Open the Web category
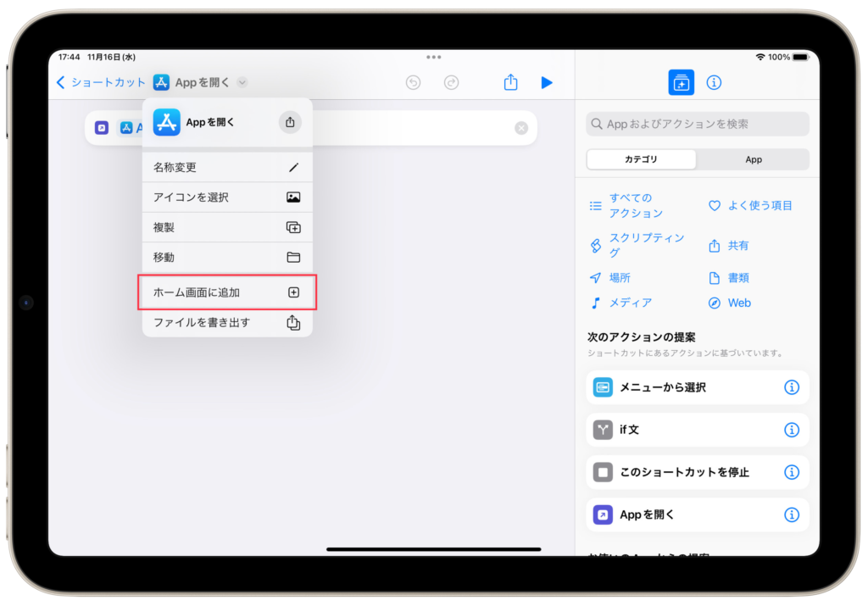The width and height of the screenshot is (868, 606). point(730,303)
